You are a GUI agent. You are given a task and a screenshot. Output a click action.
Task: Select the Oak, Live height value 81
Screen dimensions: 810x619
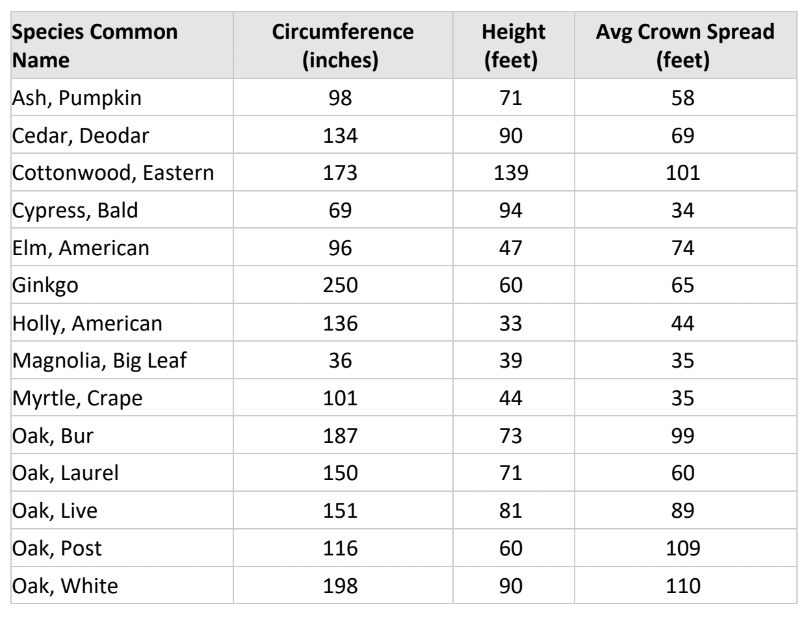tap(511, 511)
